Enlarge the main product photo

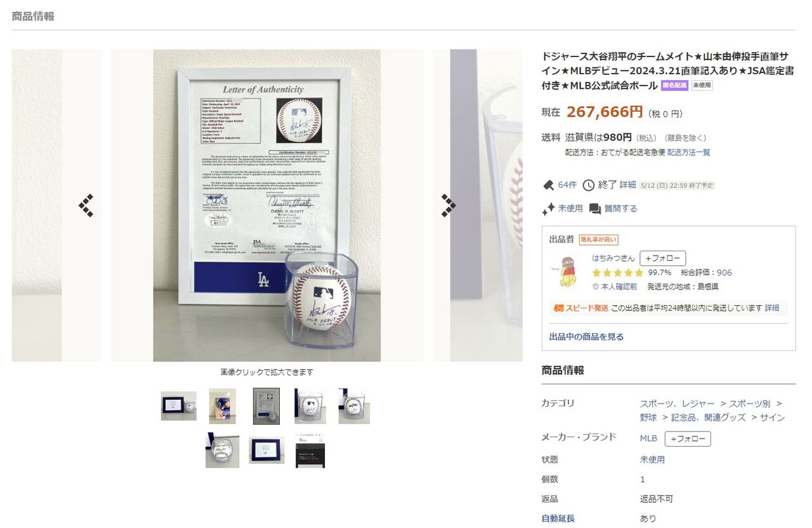point(267,206)
